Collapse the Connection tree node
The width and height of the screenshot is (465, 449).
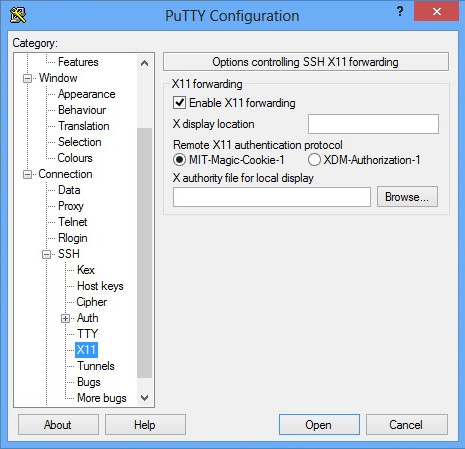[x=27, y=174]
